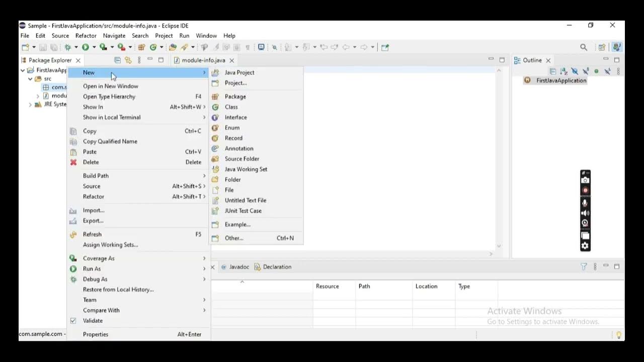Expand the module-info tree node arrow
Viewport: 644px width, 362px height.
point(38,96)
